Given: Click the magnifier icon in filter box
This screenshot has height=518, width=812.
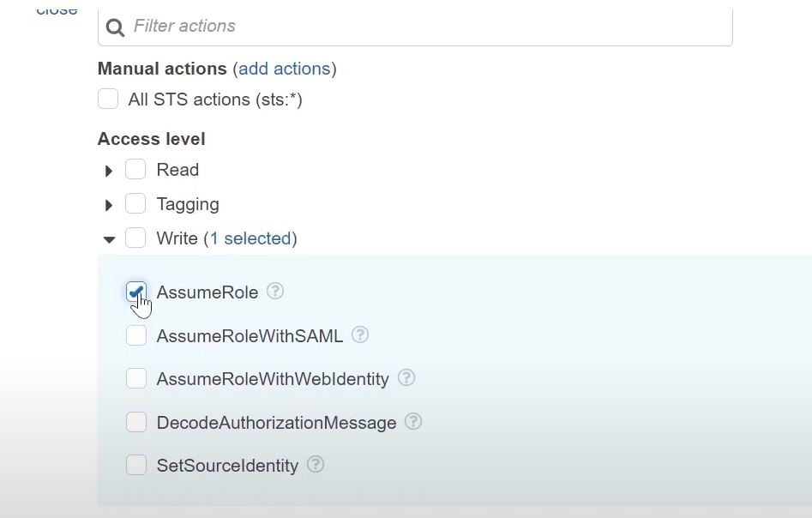Looking at the screenshot, I should tap(115, 27).
